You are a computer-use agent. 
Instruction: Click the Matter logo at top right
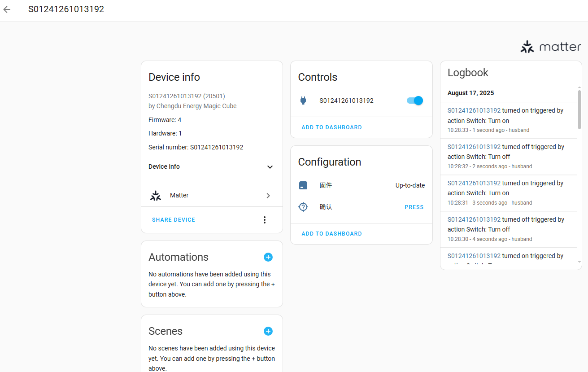(x=550, y=47)
